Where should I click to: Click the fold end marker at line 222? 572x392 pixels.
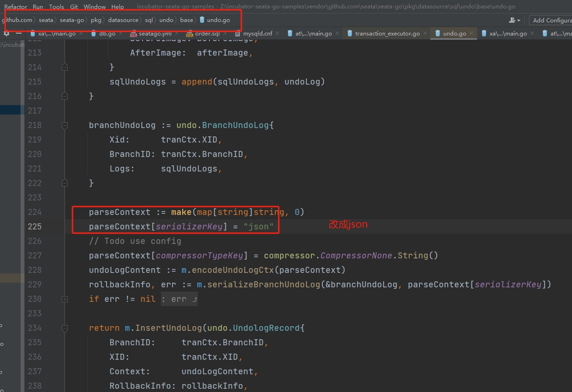click(x=65, y=183)
